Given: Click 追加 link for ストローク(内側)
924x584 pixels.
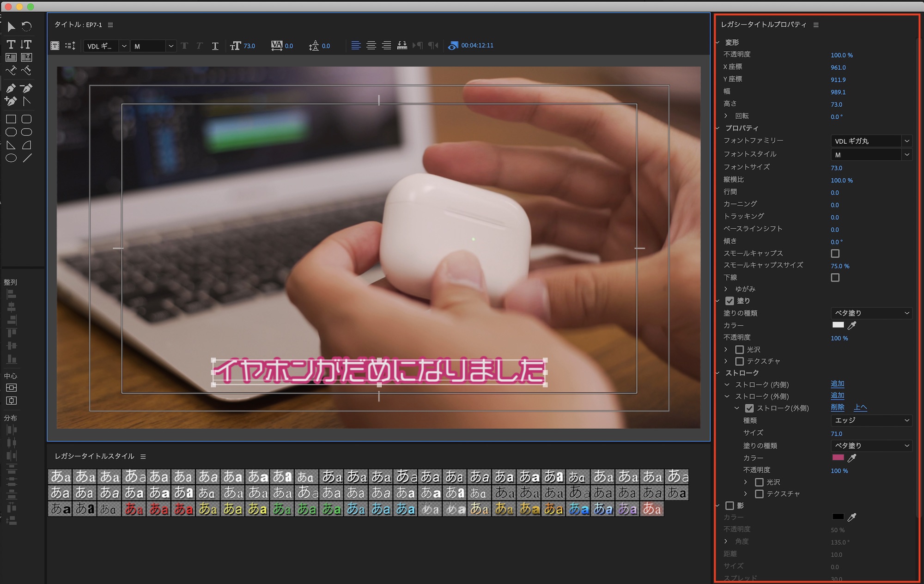Looking at the screenshot, I should (x=837, y=384).
